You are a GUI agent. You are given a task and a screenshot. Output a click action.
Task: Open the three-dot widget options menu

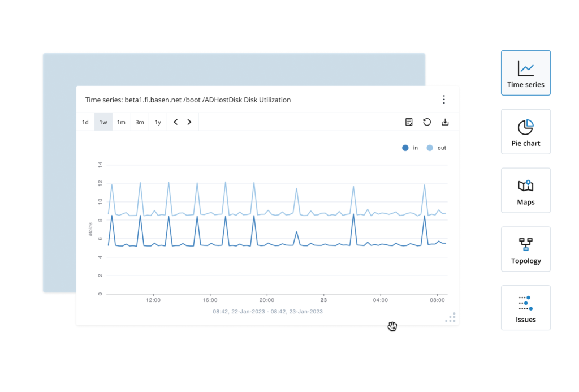click(444, 100)
